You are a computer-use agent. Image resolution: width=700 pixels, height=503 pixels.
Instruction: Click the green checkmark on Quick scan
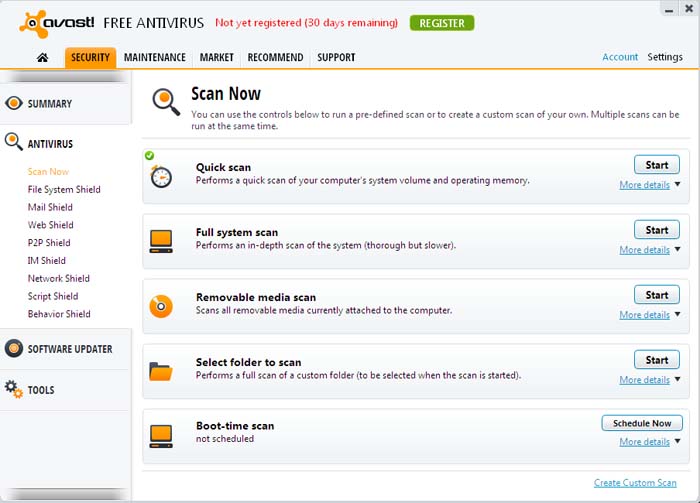(150, 155)
